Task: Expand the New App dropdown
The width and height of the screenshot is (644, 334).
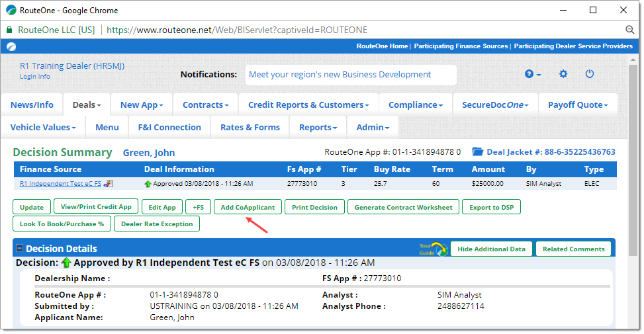Action: coord(142,104)
